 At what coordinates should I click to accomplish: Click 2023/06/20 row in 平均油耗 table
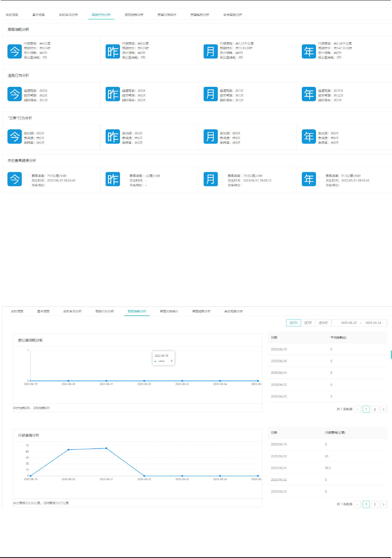click(x=327, y=361)
